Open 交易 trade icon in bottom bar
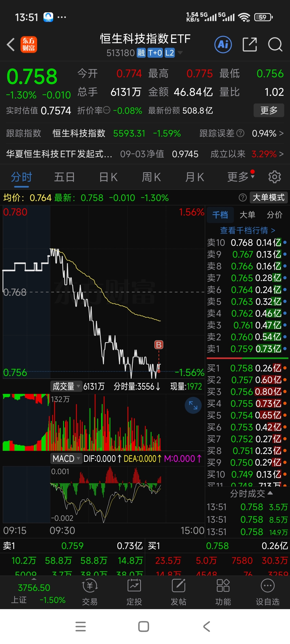Viewport: 290px width, 644px height. click(x=90, y=592)
